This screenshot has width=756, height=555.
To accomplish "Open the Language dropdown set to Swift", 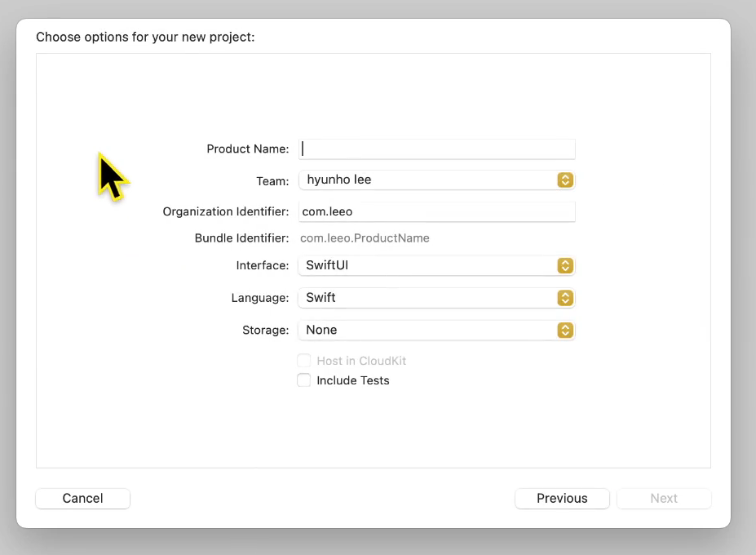I will pos(436,298).
